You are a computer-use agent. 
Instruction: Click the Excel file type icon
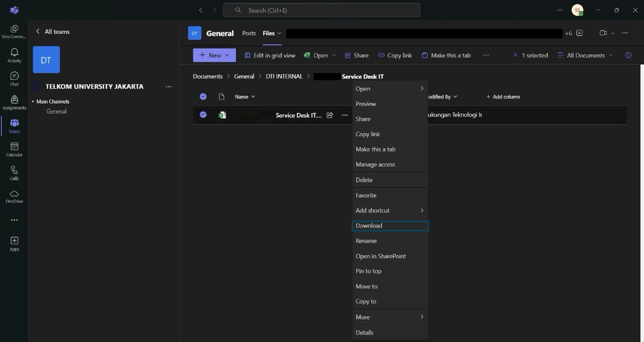coord(222,115)
